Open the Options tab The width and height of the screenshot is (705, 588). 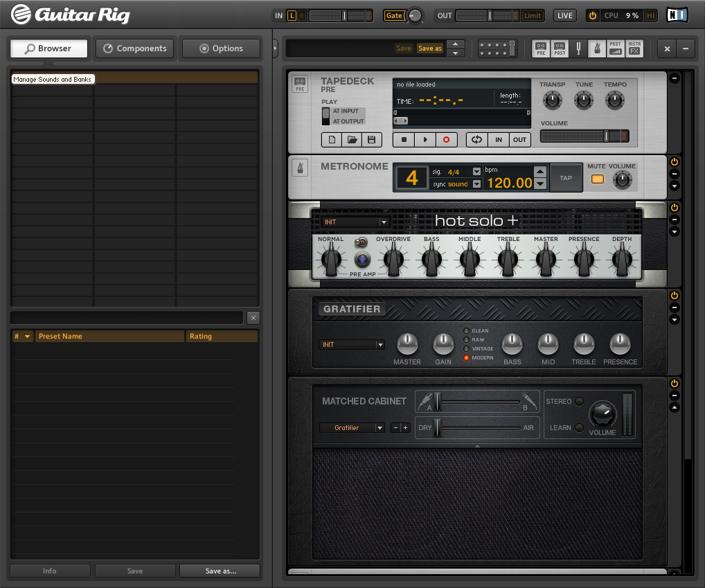221,48
